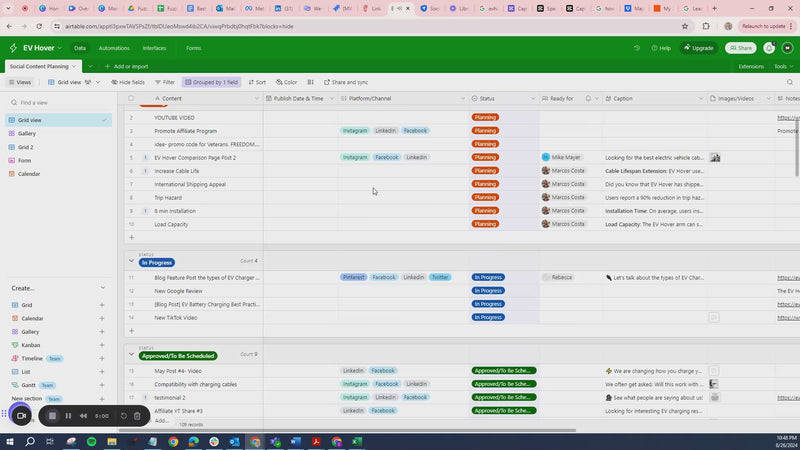Open the Status column dropdown arrow
The height and width of the screenshot is (450, 800).
[x=533, y=98]
